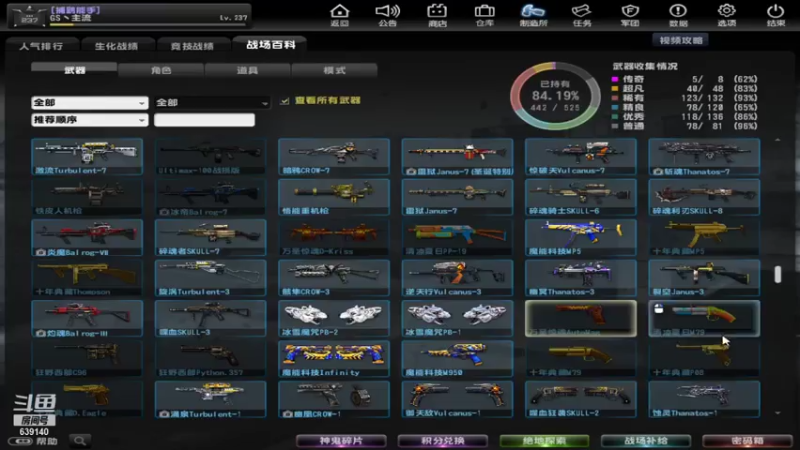The height and width of the screenshot is (450, 800).
Task: Select the 角色 characters sub-tab
Action: [161, 70]
